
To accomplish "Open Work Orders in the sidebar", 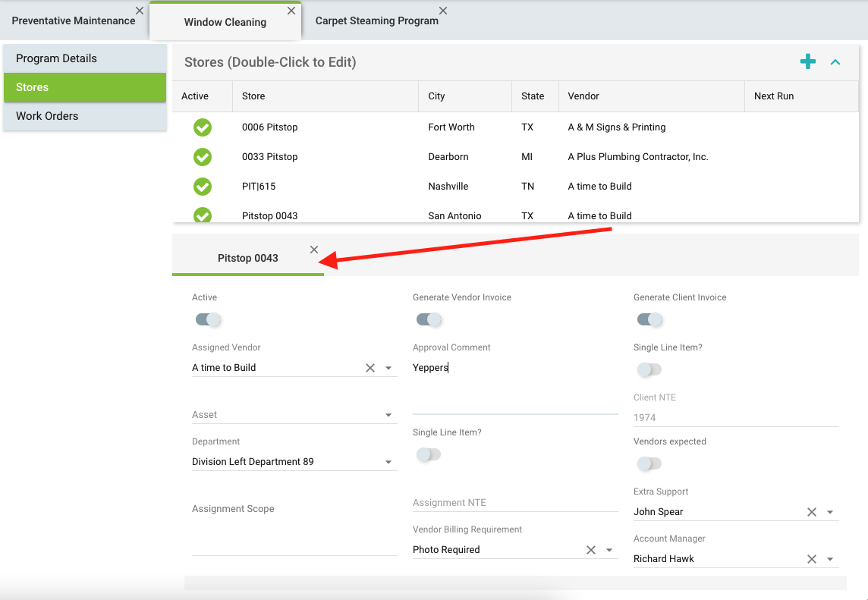I will [47, 116].
